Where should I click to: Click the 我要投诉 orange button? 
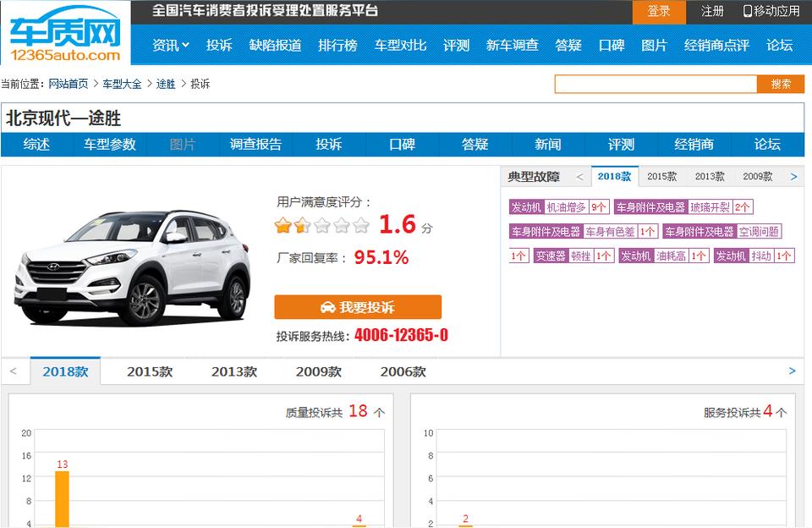coord(358,307)
